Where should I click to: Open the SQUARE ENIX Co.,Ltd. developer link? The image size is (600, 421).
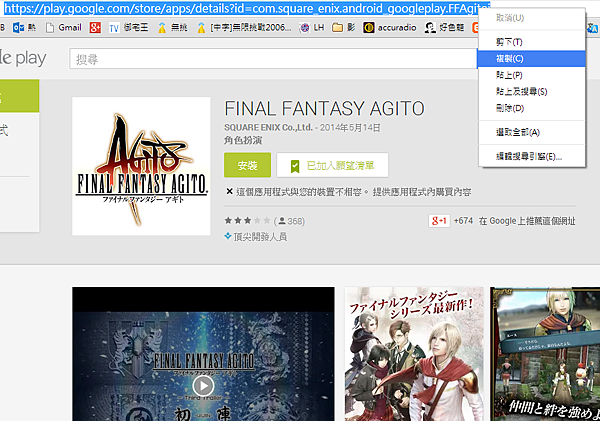268,127
